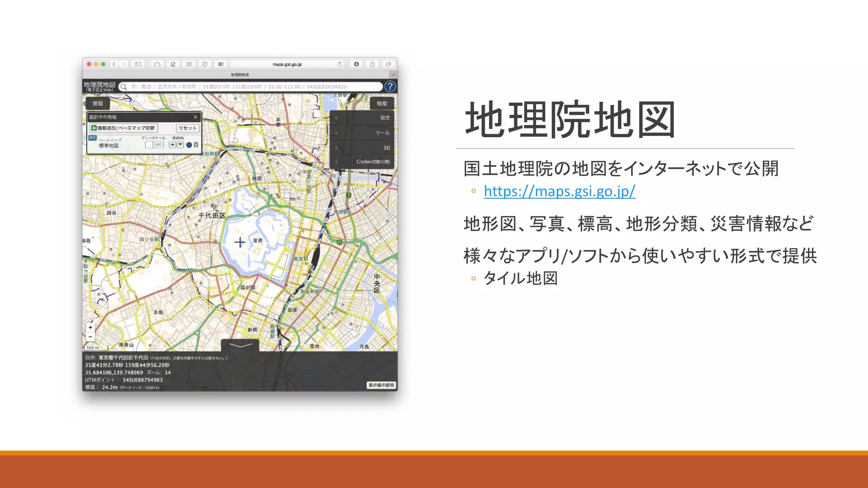Screen dimensions: 868x488
Task: Click the map center crosshair
Action: click(240, 242)
